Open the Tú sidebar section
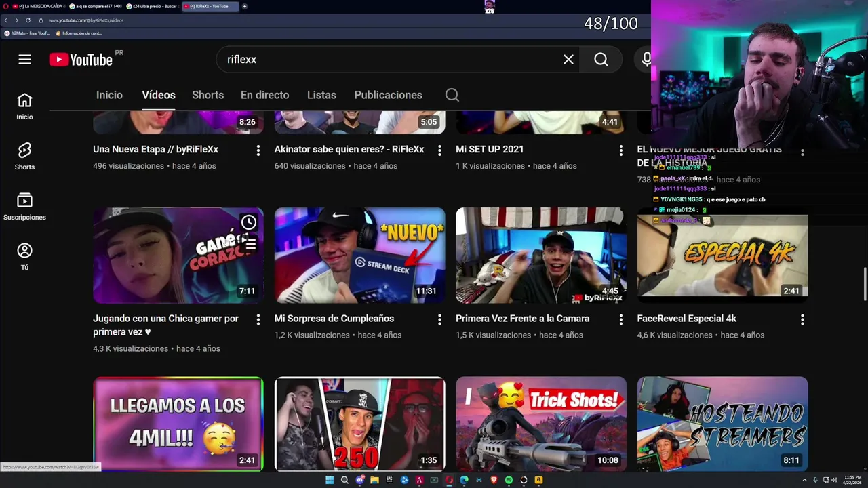This screenshot has height=488, width=868. 24,257
